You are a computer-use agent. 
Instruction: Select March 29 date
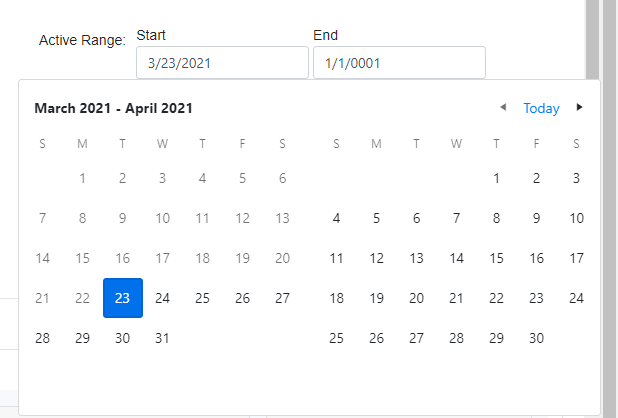(82, 338)
